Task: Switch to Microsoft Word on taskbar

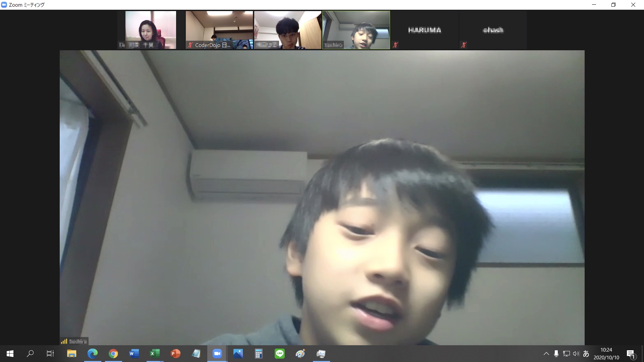Action: coord(134,354)
